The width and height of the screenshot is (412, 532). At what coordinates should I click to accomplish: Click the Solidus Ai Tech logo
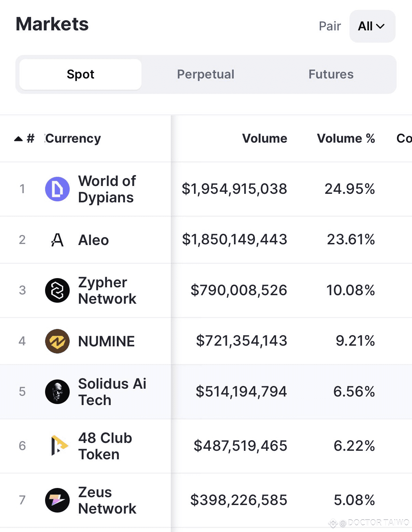(57, 392)
